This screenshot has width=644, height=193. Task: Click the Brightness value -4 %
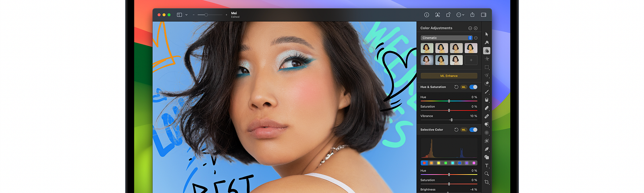tap(474, 189)
